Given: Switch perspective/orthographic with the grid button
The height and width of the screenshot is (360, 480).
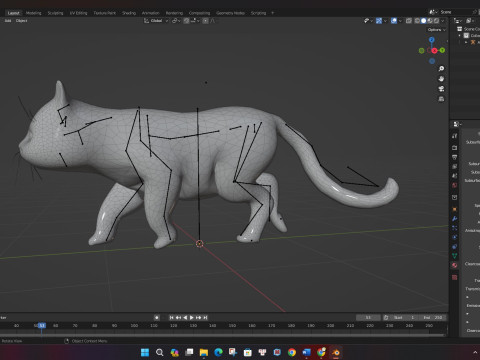Looking at the screenshot, I should 441,99.
